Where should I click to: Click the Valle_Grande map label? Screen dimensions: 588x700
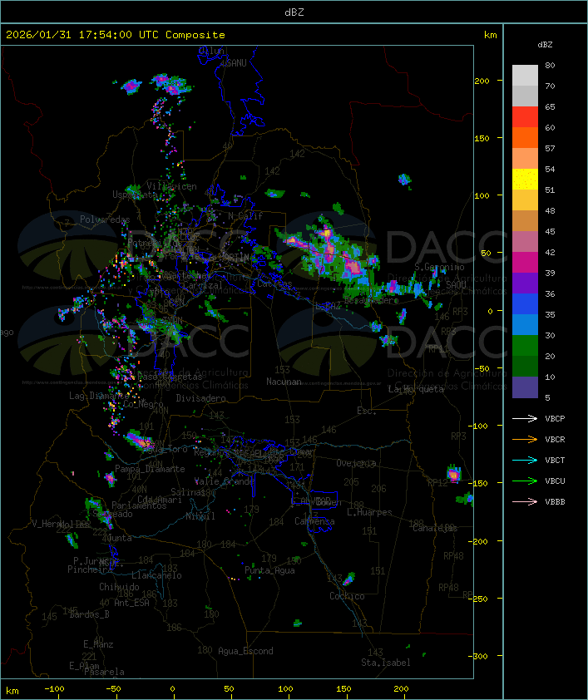225,481
